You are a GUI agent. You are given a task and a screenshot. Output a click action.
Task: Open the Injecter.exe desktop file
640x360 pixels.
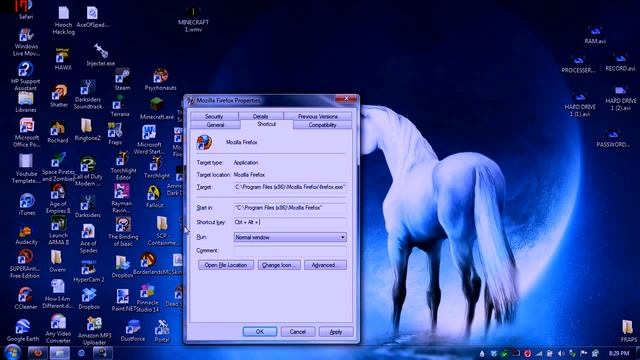[x=100, y=55]
